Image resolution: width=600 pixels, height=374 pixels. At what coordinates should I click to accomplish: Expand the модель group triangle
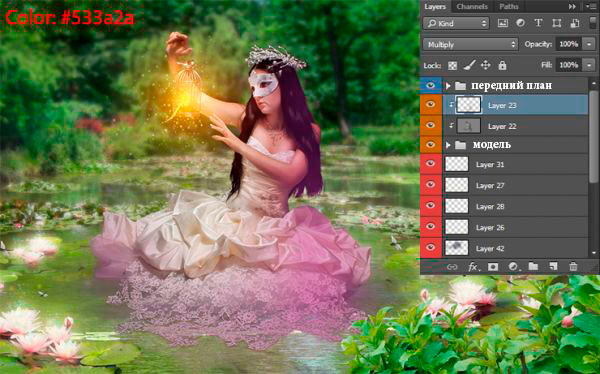pos(448,145)
